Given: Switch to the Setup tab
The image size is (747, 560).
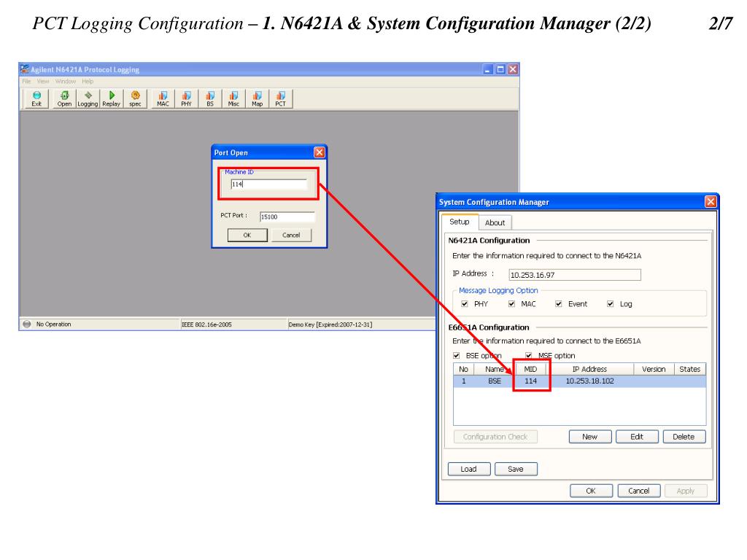Looking at the screenshot, I should (460, 222).
